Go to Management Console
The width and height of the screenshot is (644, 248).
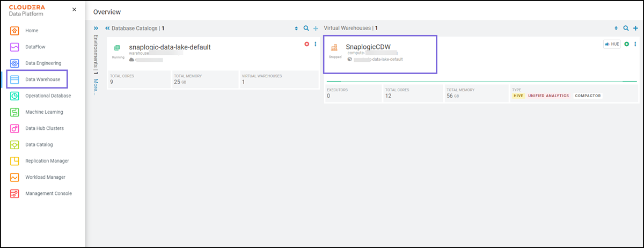pos(48,193)
